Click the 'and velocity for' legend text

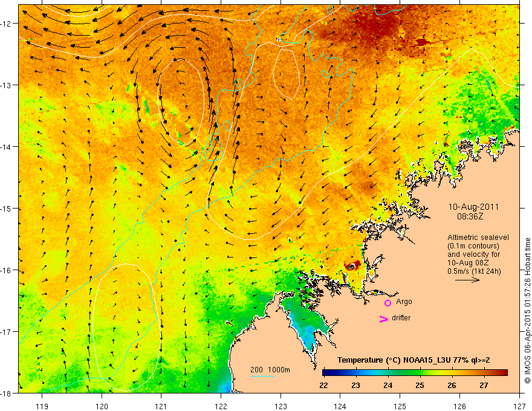473,254
